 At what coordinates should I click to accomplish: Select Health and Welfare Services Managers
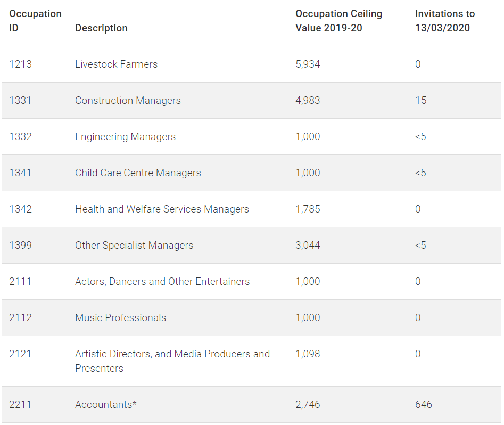pyautogui.click(x=162, y=209)
